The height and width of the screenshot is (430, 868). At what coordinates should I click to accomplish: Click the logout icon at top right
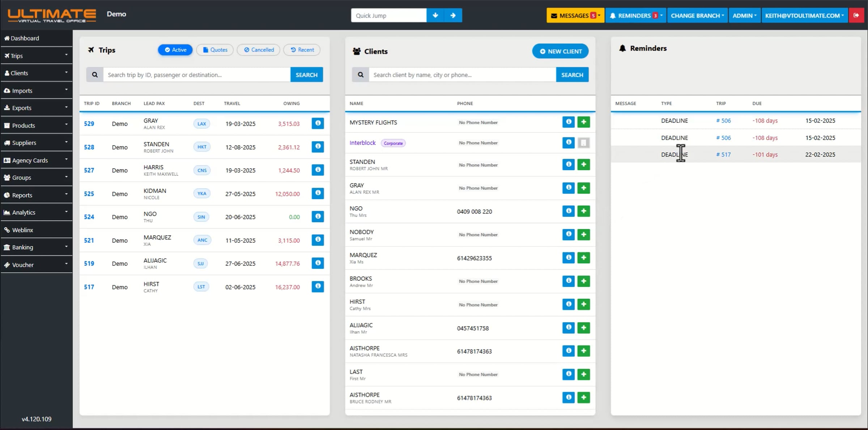(x=856, y=15)
